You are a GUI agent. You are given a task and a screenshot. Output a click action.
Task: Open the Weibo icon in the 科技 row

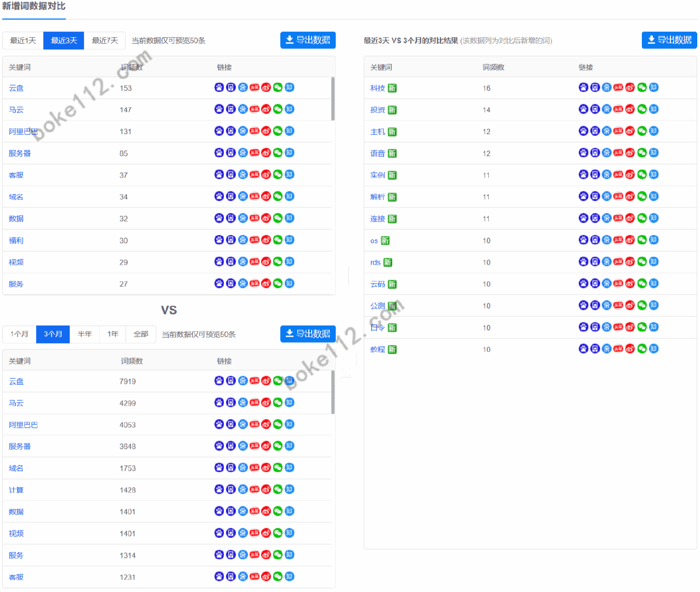click(x=630, y=88)
